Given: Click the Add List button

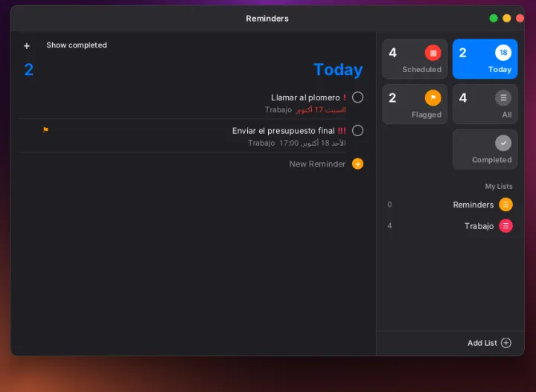Looking at the screenshot, I should pyautogui.click(x=489, y=343).
